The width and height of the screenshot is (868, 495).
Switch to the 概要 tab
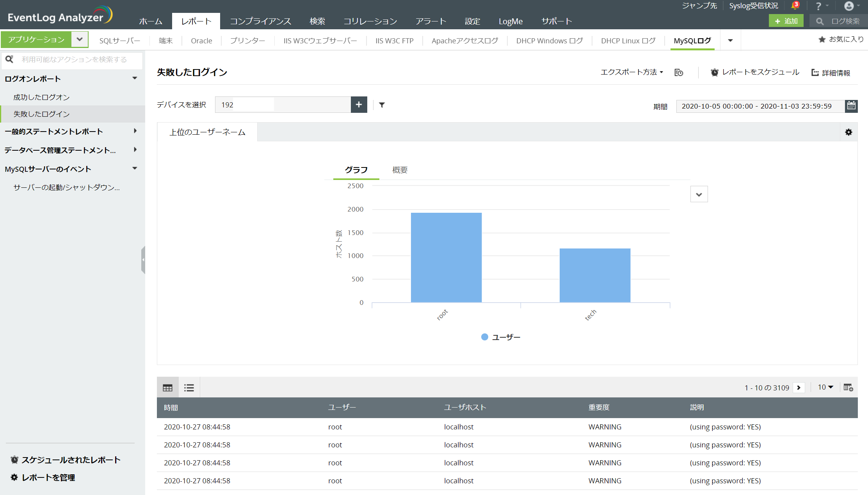400,170
